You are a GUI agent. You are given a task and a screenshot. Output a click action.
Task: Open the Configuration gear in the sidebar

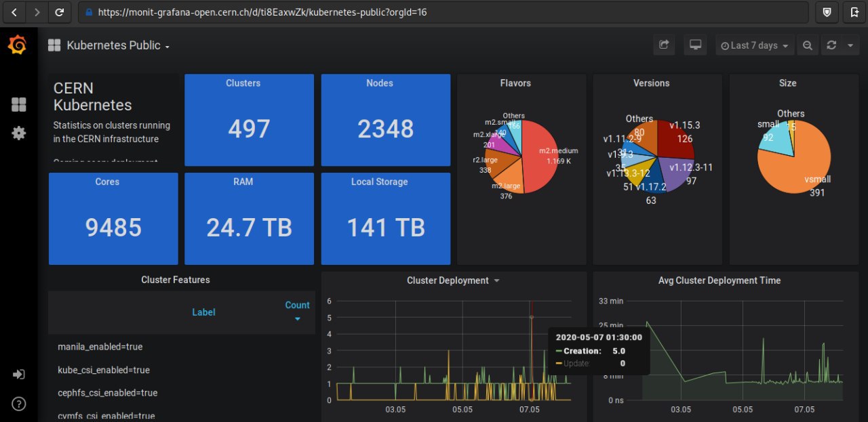pyautogui.click(x=18, y=133)
